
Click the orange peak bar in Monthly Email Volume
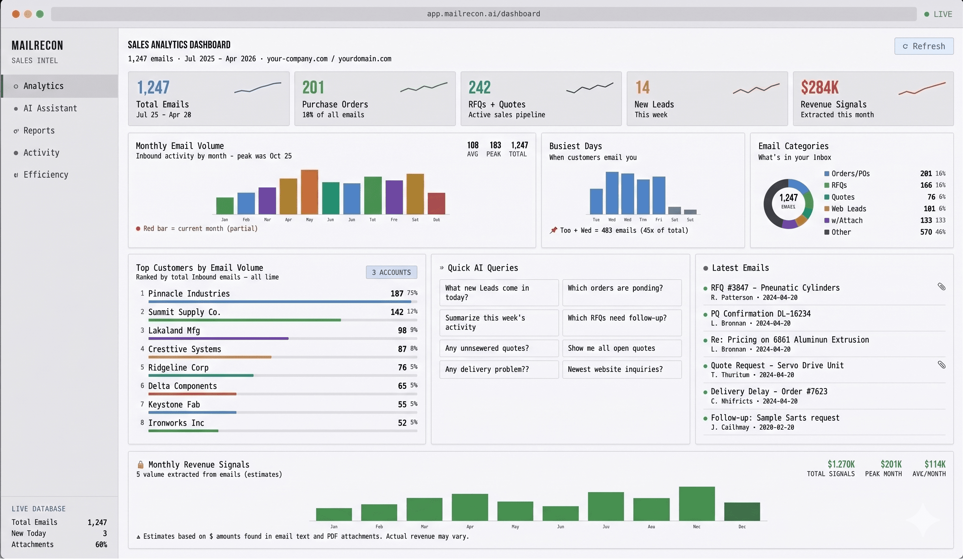pos(309,192)
